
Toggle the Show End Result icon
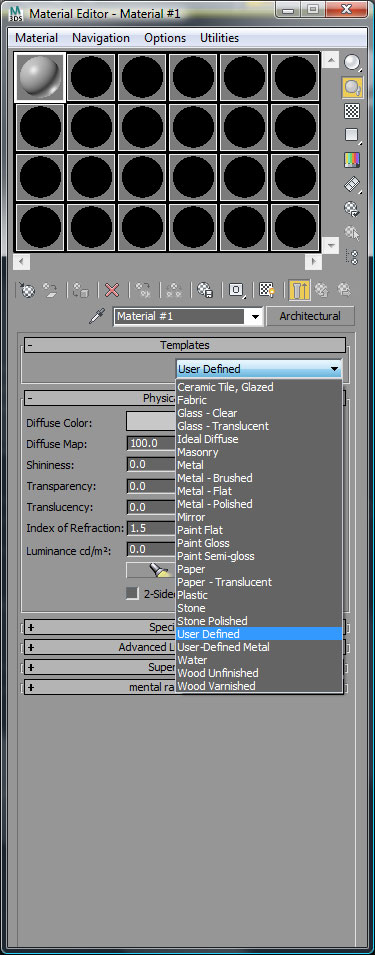click(x=299, y=290)
